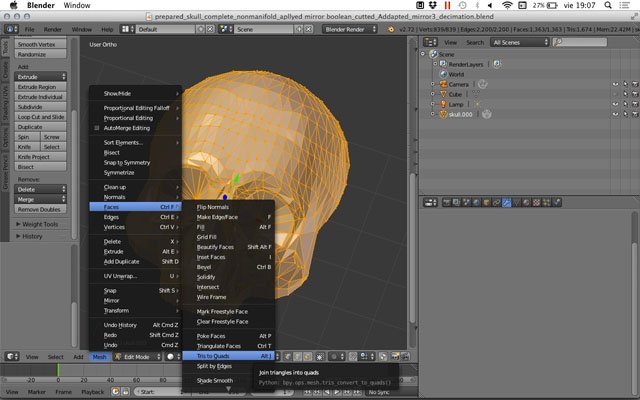Image resolution: width=640 pixels, height=400 pixels.
Task: Open the Render properties tab icon
Action: [447, 202]
